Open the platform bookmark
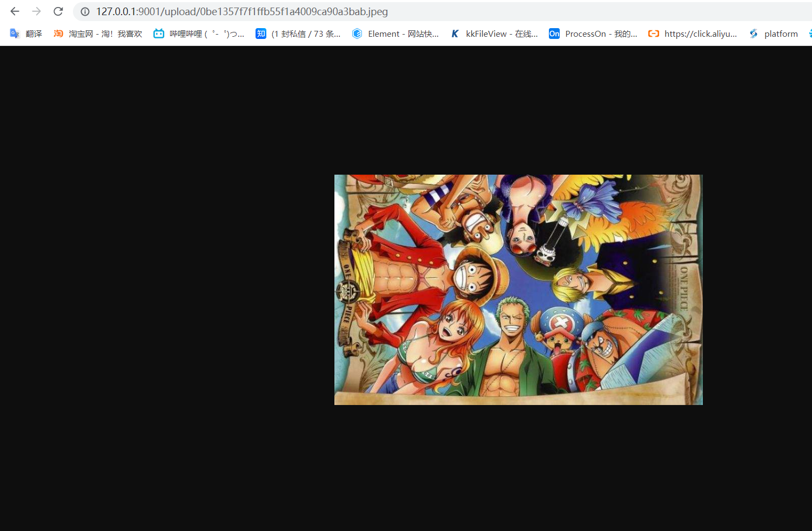This screenshot has height=531, width=812. [x=773, y=34]
